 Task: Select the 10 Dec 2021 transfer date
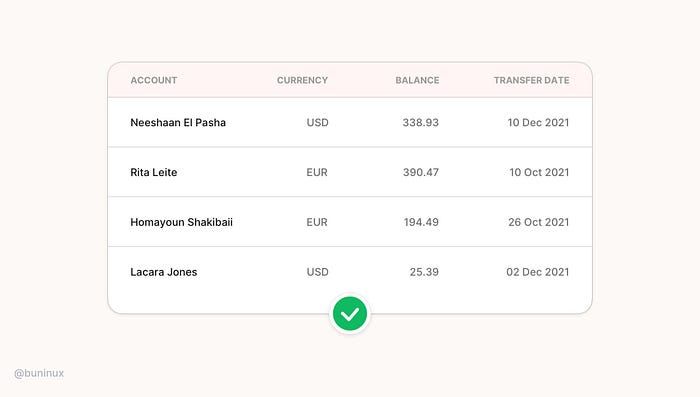point(538,122)
